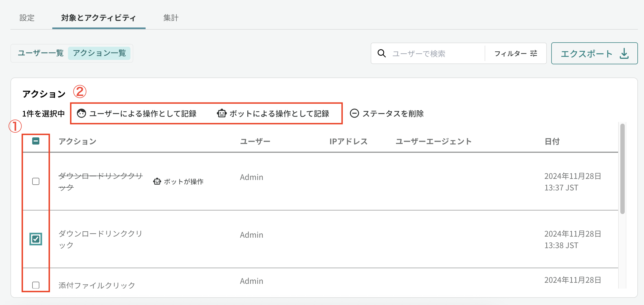Click the user face icon for ユーザーによる操作として記録
The width and height of the screenshot is (644, 305).
[81, 113]
